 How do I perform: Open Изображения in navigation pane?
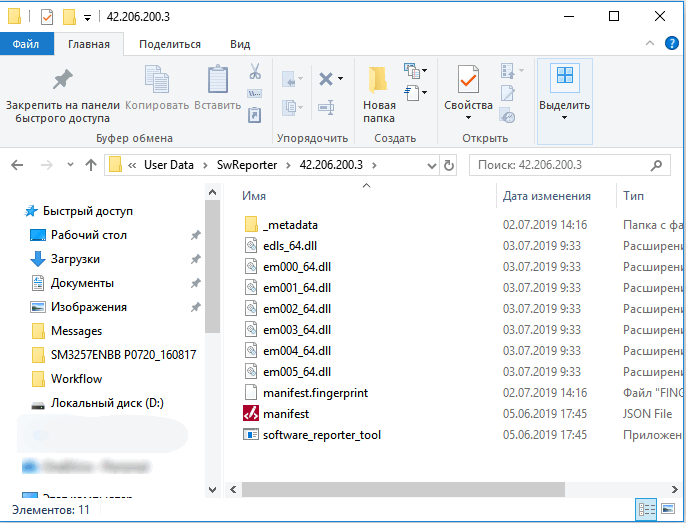point(88,307)
